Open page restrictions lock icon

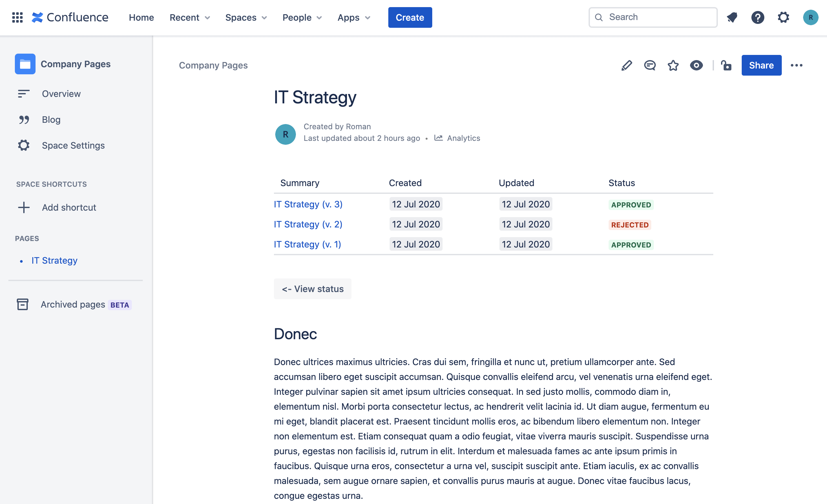[x=726, y=66]
